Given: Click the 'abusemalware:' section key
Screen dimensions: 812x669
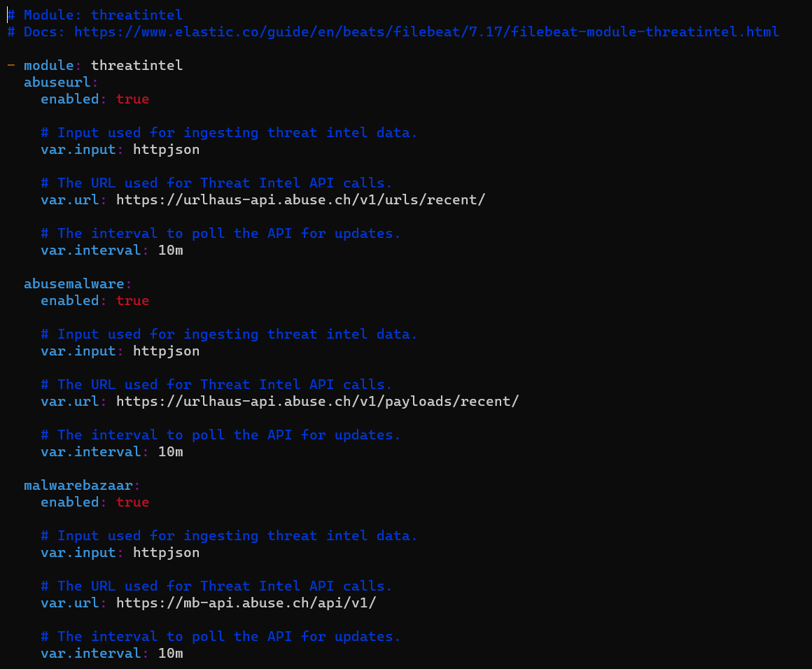Looking at the screenshot, I should pos(78,283).
